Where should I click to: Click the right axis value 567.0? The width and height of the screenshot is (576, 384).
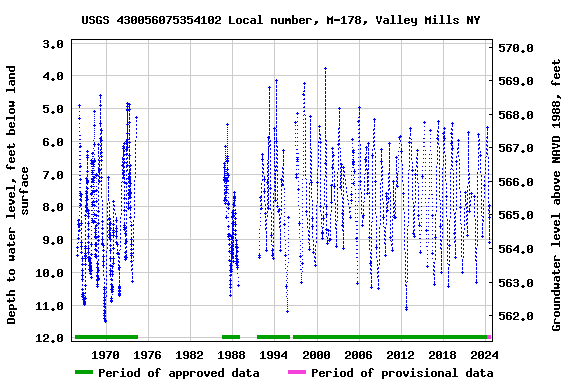[516, 148]
